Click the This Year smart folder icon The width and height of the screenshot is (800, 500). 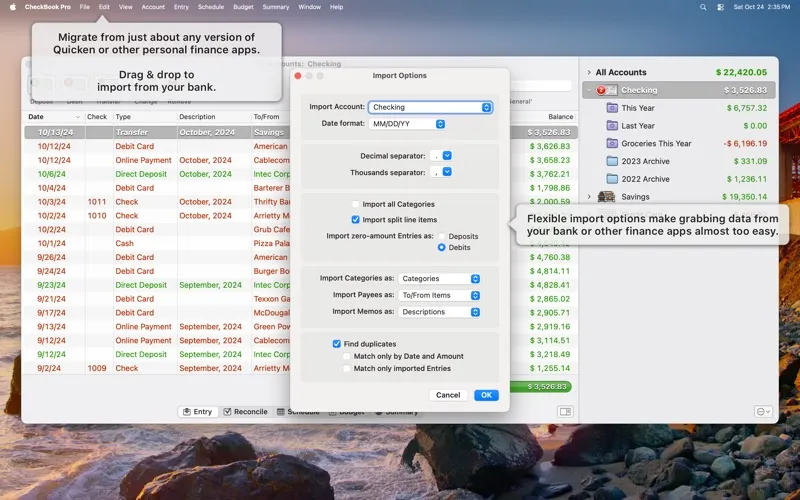[x=612, y=108]
